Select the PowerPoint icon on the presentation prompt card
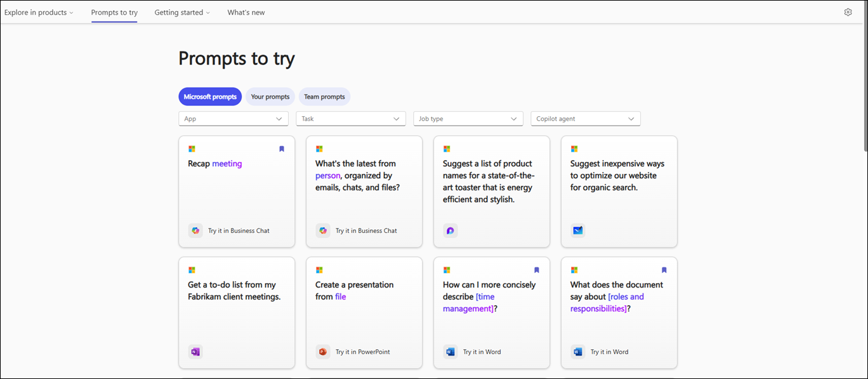Viewport: 868px width, 379px height. coord(323,351)
